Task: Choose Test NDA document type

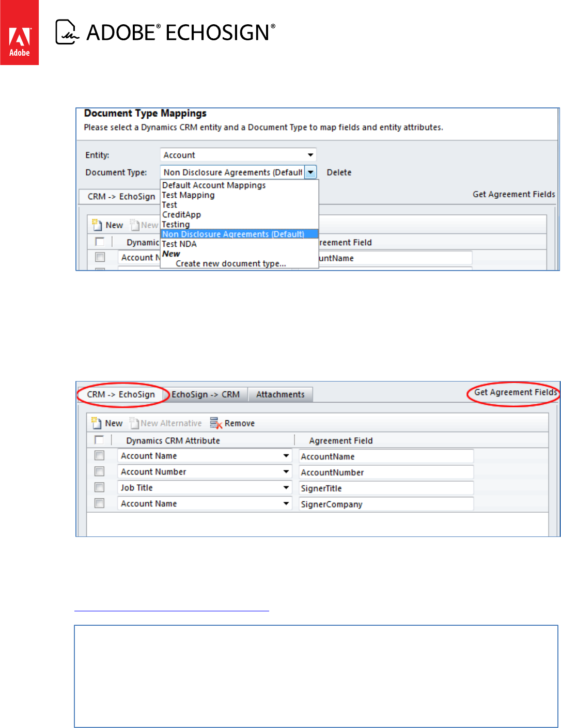Action: (x=179, y=244)
